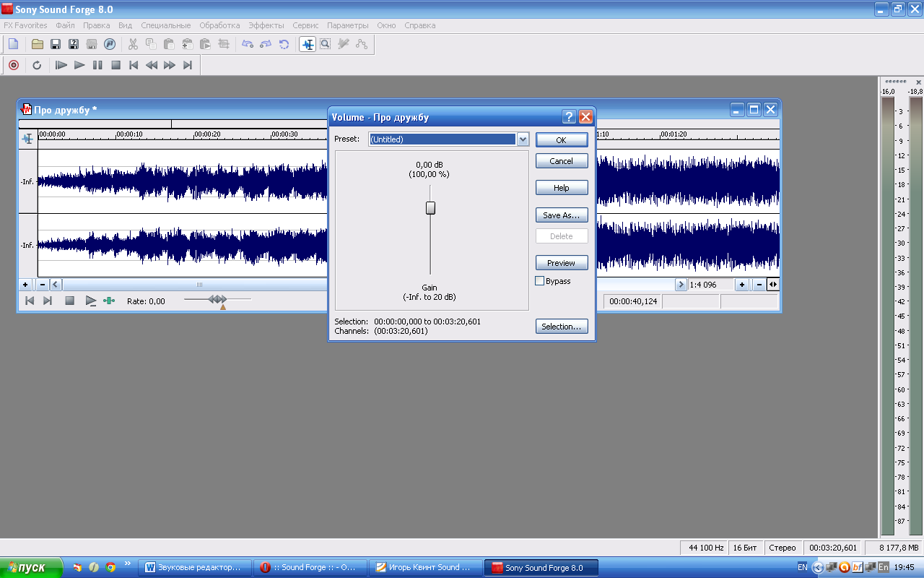The height and width of the screenshot is (578, 924).
Task: Confirm Volume dialog with OK
Action: [x=562, y=140]
